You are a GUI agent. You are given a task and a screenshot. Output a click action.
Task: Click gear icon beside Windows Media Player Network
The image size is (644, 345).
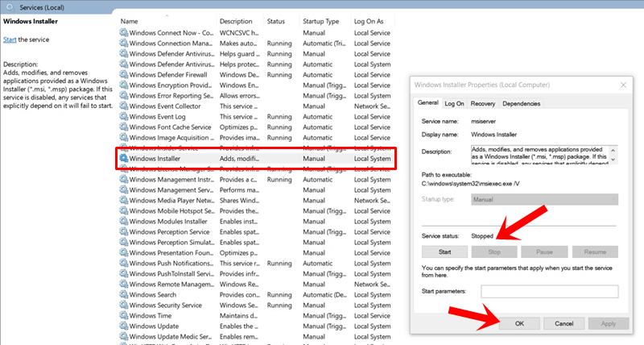click(x=124, y=200)
